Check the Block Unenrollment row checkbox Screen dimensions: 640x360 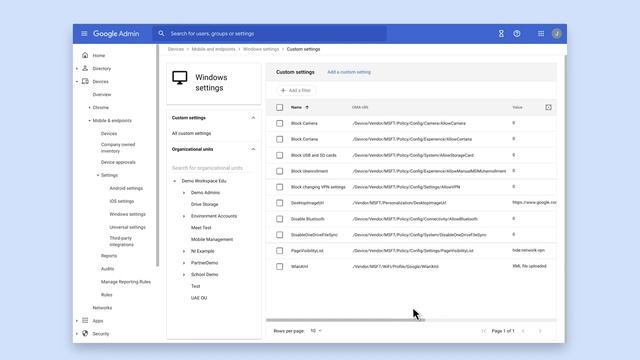point(280,171)
